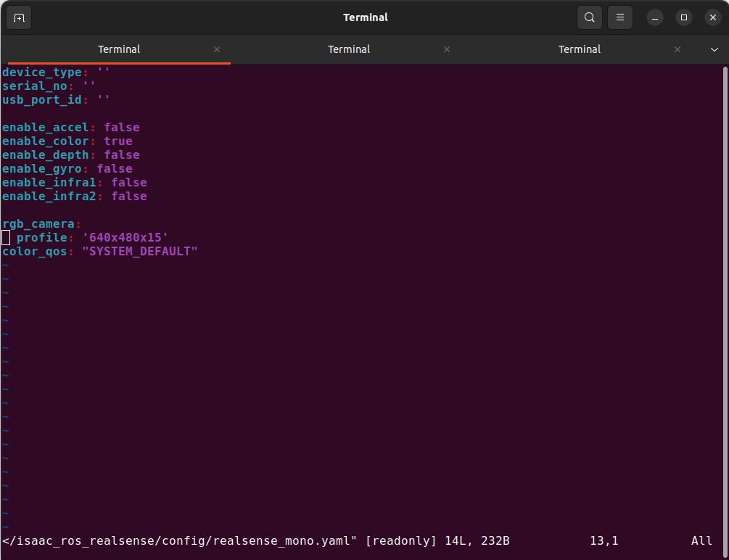Switch to the third Terminal tab
Screen dimensions: 729x560
tap(580, 49)
